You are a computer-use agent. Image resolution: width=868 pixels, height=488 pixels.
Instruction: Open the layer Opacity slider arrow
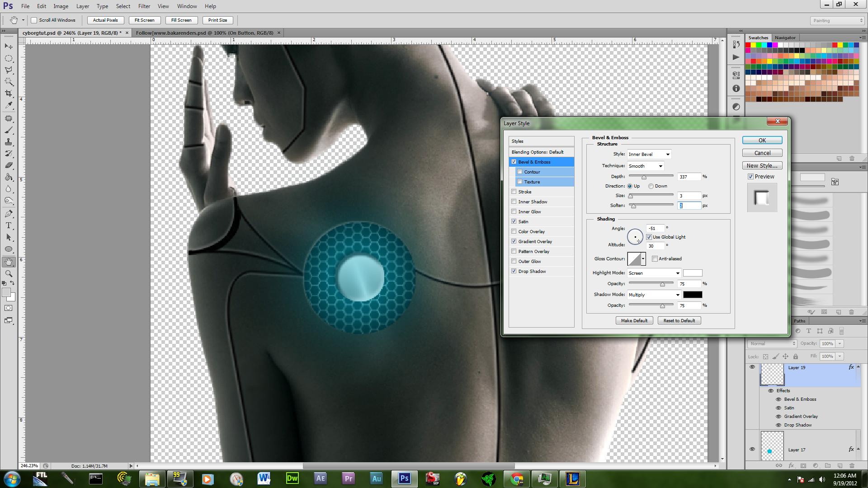[840, 344]
